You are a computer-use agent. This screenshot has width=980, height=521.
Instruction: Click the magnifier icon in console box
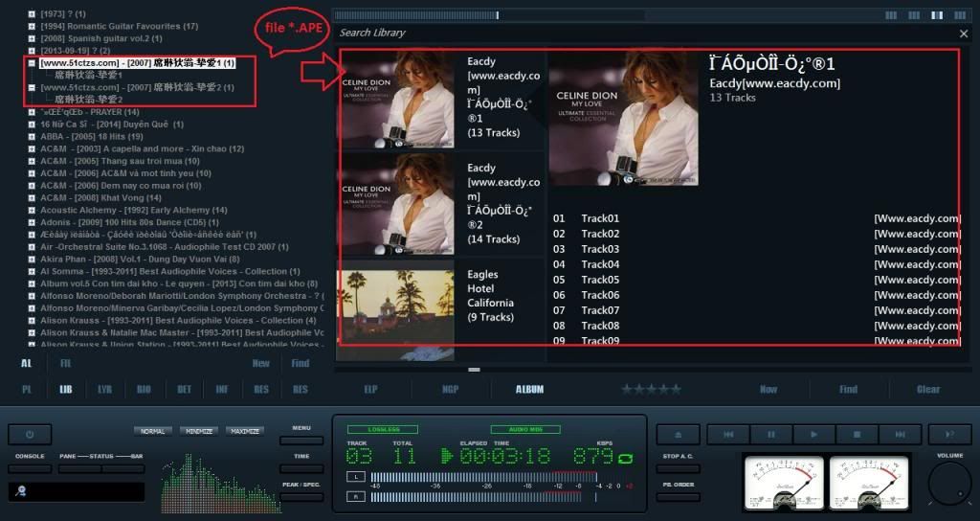pos(21,491)
